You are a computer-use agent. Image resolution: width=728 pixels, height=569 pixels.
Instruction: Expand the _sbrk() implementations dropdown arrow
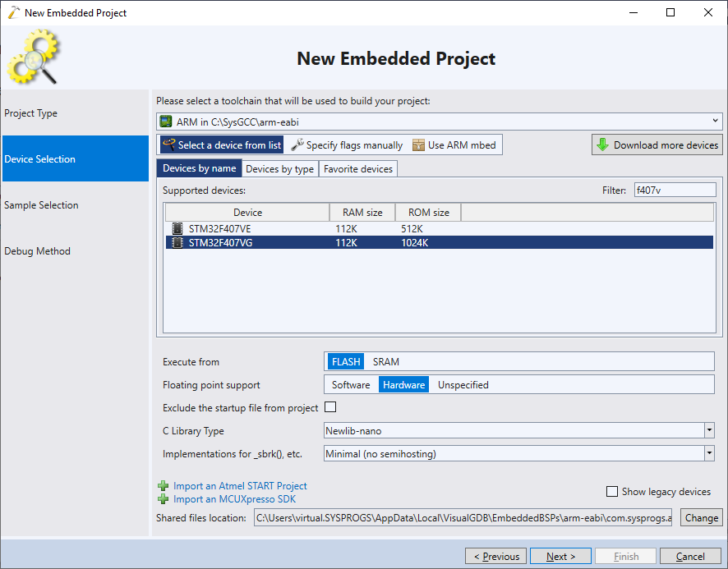(709, 453)
